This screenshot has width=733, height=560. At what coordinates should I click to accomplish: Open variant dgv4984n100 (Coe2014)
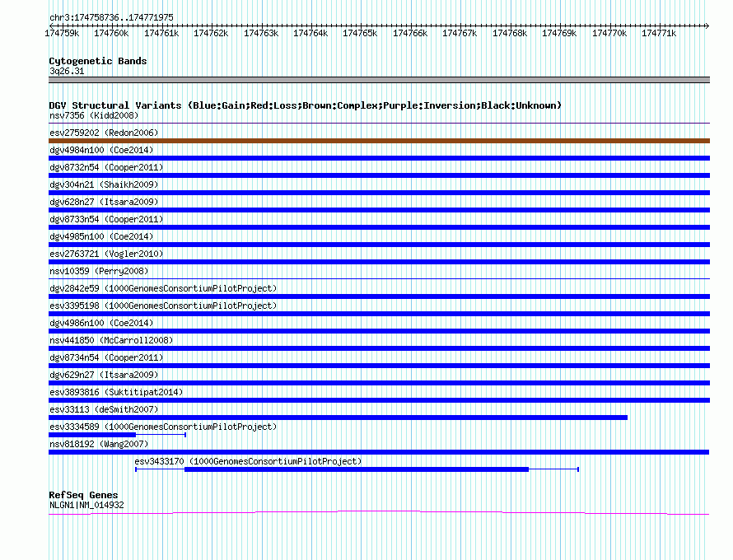click(101, 150)
